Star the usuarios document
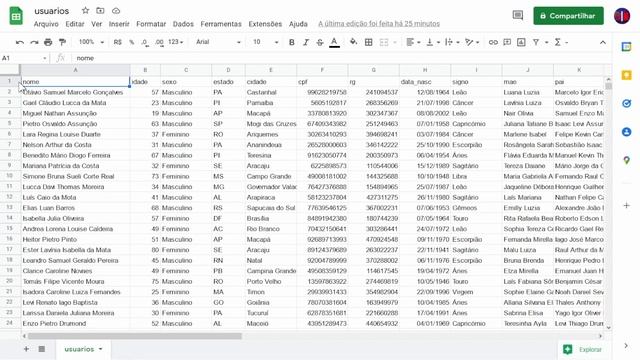Image resolution: width=640 pixels, height=360 pixels. pos(85,11)
